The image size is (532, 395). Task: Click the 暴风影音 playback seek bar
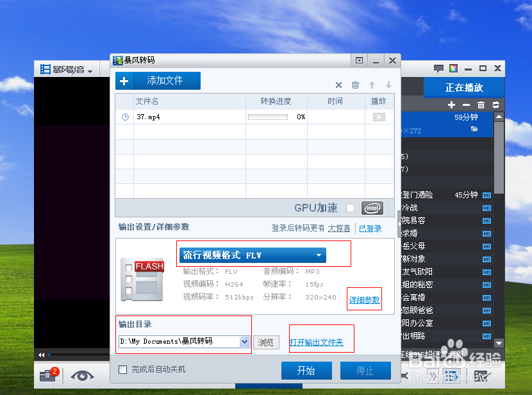point(79,355)
